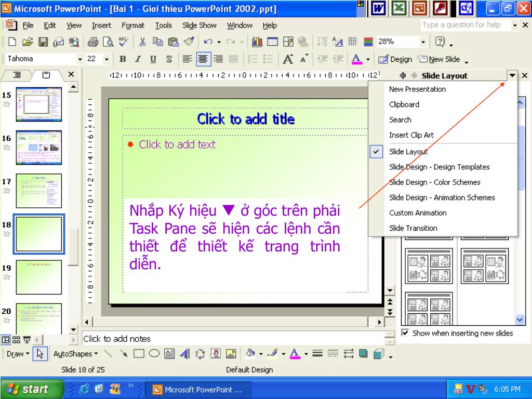Viewport: 532px width, 399px height.
Task: Select the Line drawing tool
Action: (108, 354)
